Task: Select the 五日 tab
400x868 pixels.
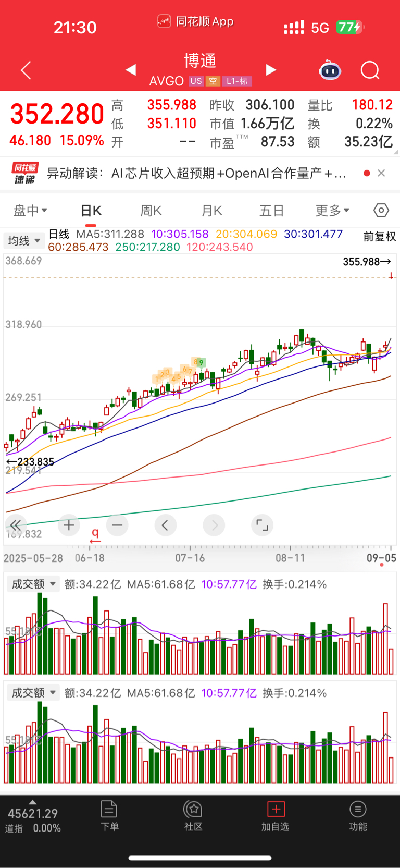Action: pyautogui.click(x=272, y=211)
